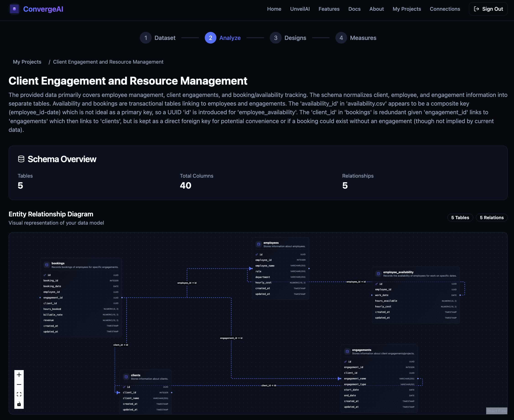This screenshot has height=420, width=514.
Task: Navigate to Connections in the top menu
Action: click(x=445, y=9)
